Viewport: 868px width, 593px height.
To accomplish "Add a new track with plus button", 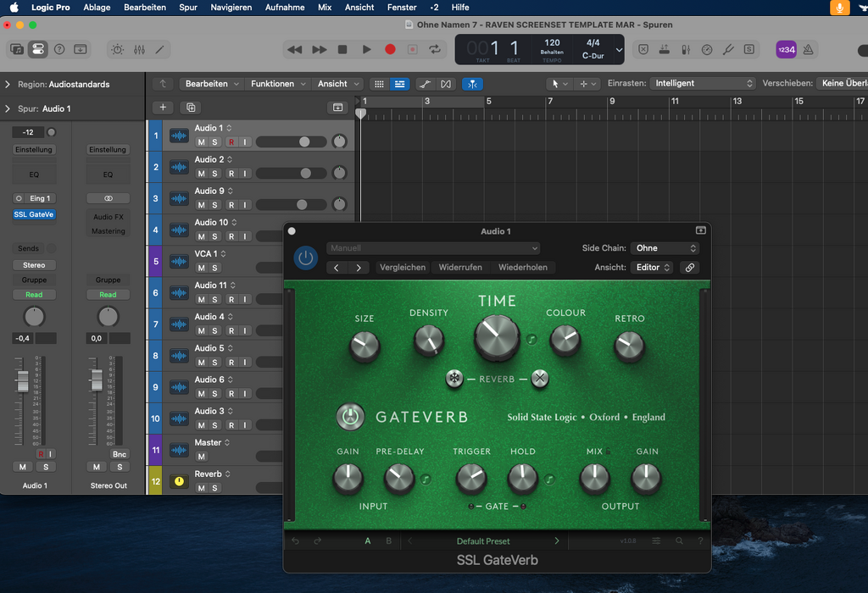I will coord(163,108).
